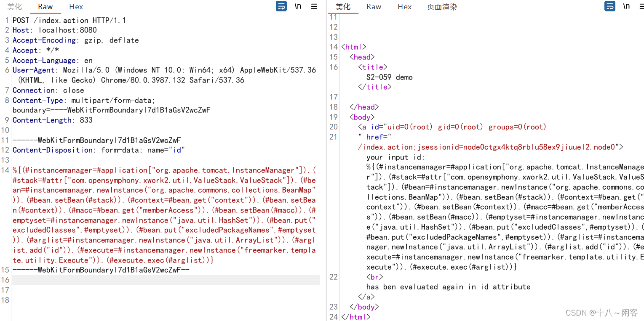Click the closing </a> tag in response
Screen dimensions: 644x321
366,297
